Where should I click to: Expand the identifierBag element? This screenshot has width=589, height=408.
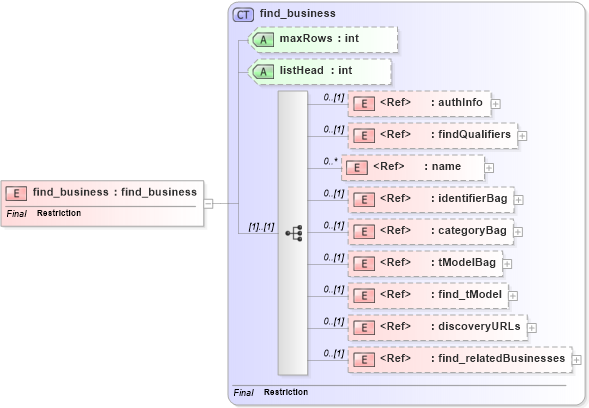(x=518, y=200)
